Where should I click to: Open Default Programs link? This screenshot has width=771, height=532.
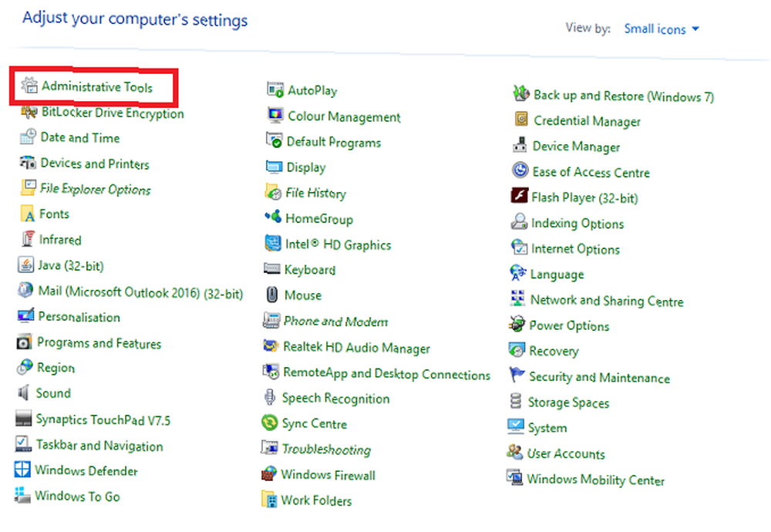334,142
